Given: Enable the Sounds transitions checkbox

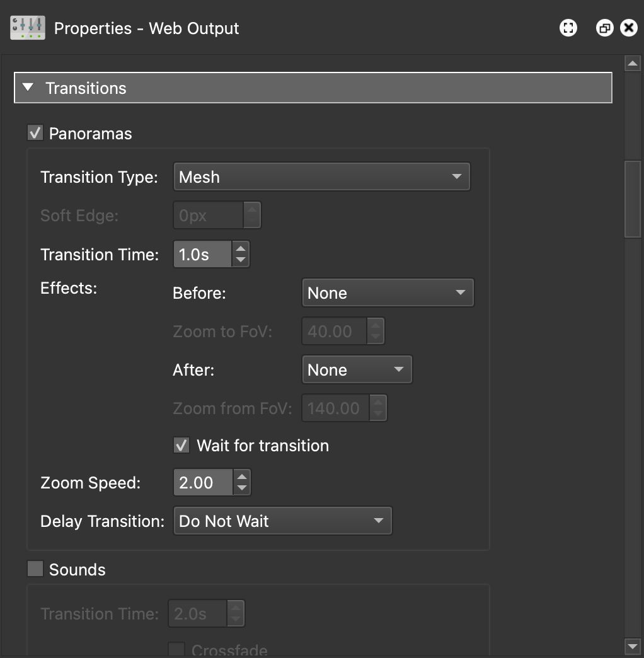Looking at the screenshot, I should pyautogui.click(x=35, y=569).
